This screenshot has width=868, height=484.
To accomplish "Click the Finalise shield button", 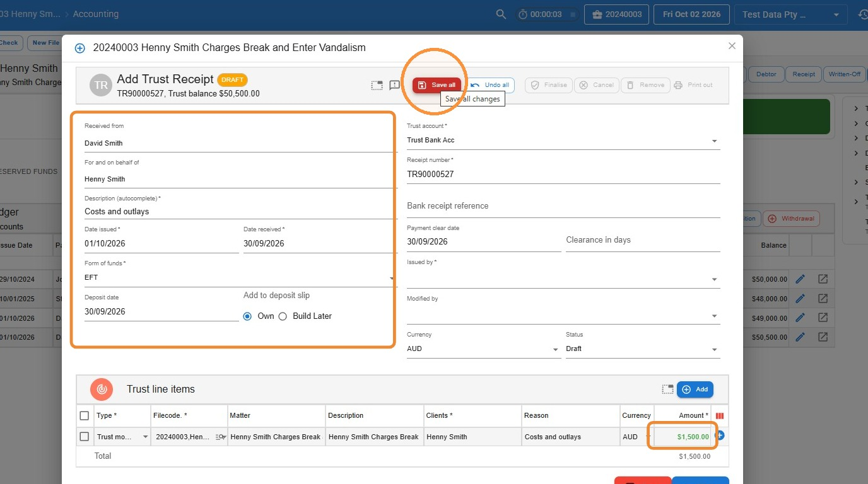I will coord(548,85).
